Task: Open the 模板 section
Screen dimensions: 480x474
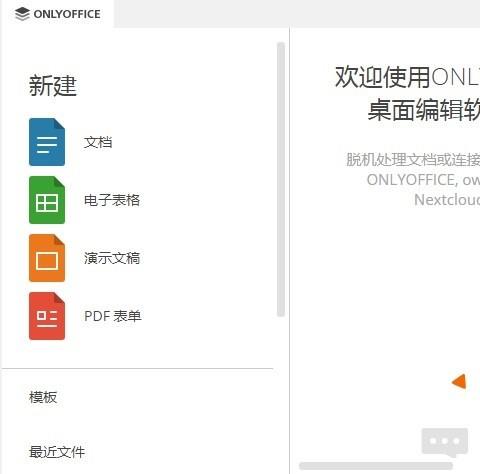Action: 43,397
